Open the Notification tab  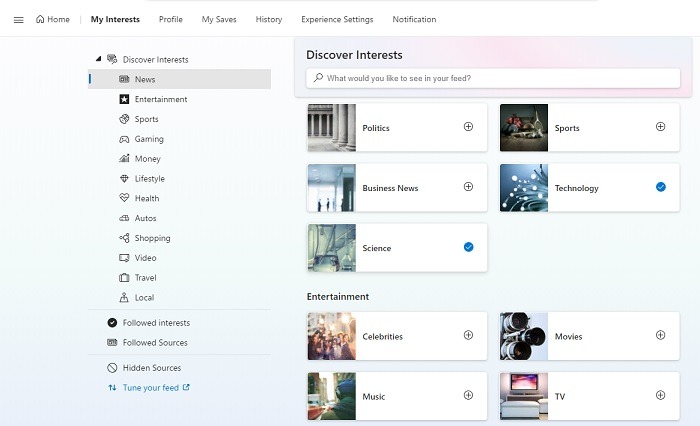click(414, 19)
